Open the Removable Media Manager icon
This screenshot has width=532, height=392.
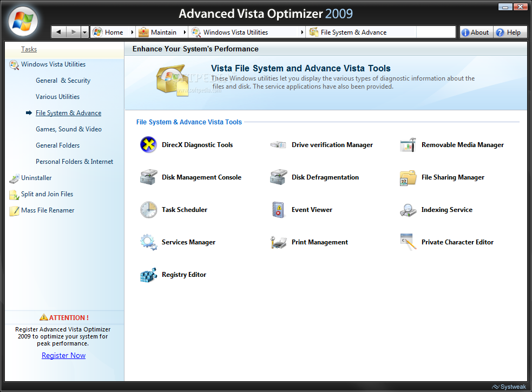tap(408, 145)
